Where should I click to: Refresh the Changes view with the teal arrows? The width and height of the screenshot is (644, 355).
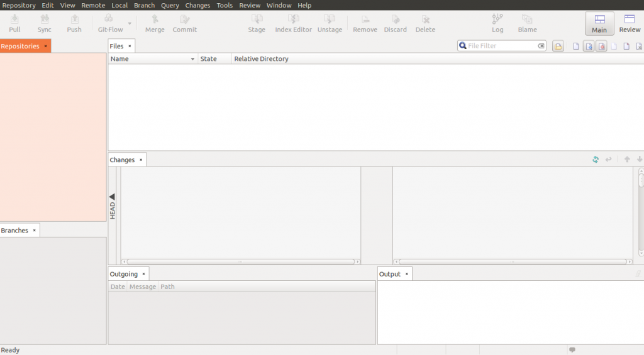tap(596, 160)
